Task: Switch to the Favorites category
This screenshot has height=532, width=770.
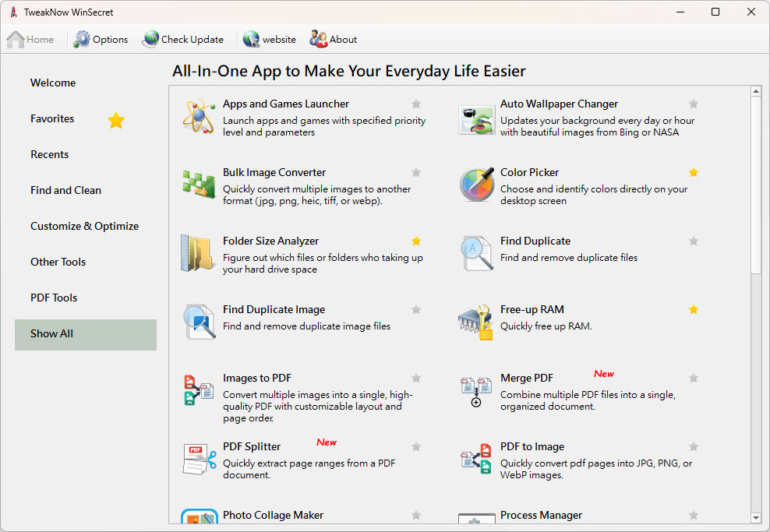Action: 52,119
